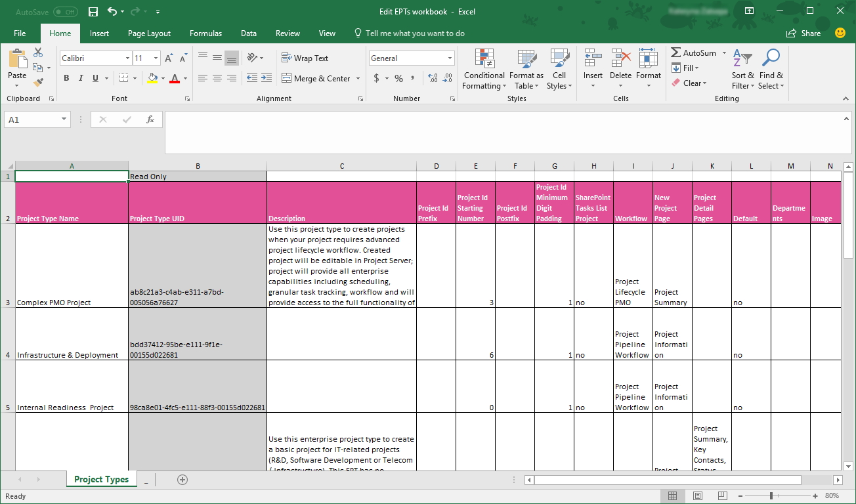The height and width of the screenshot is (504, 856).
Task: Click Tell me what you want to do
Action: [409, 33]
